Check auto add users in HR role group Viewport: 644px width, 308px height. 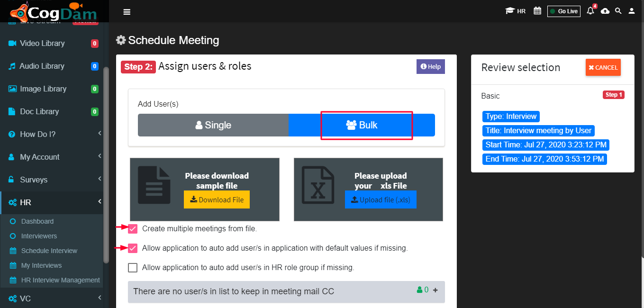133,268
